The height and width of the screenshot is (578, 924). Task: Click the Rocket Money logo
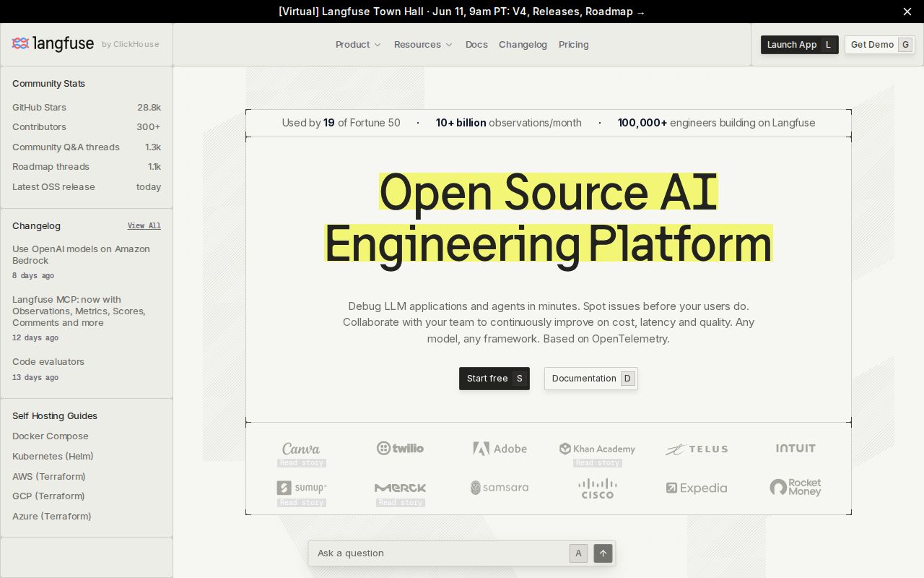click(796, 488)
